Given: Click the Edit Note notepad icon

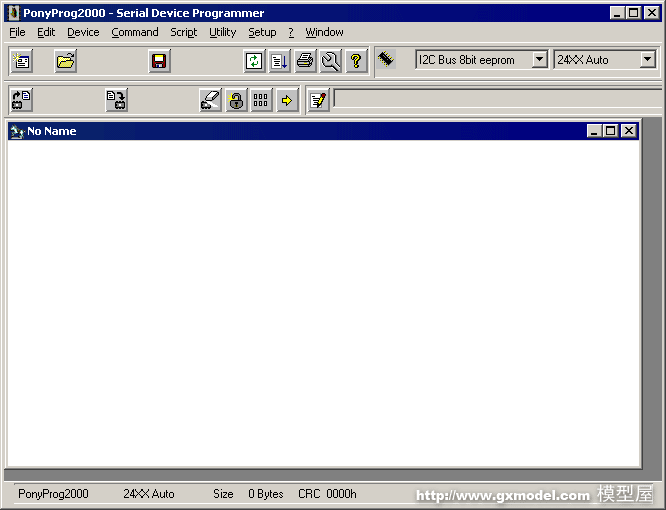Looking at the screenshot, I should pos(318,100).
